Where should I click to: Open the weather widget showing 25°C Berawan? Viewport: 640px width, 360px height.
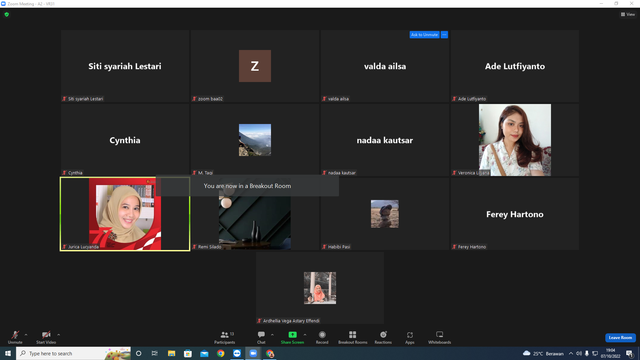(543, 353)
